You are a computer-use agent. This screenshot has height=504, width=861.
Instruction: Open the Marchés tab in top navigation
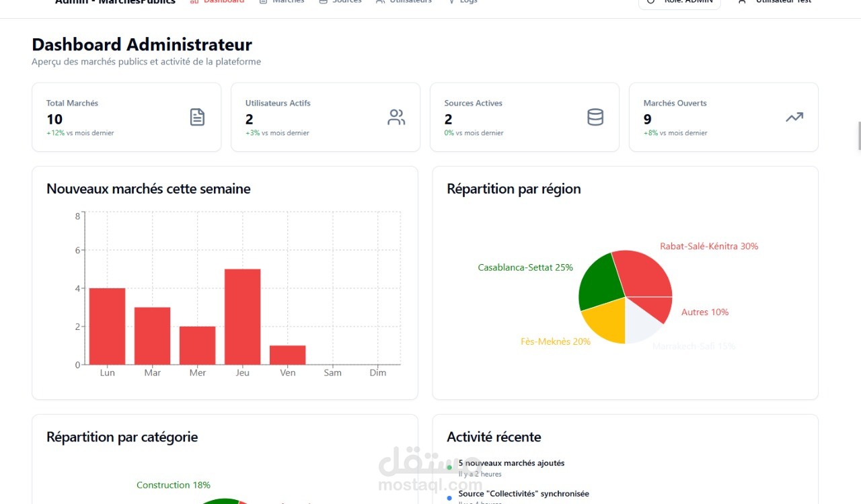pyautogui.click(x=282, y=1)
